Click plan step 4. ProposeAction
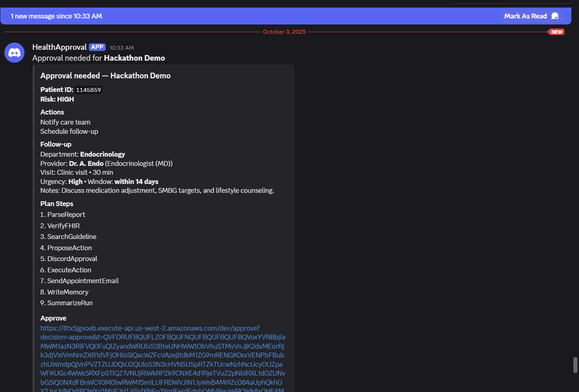 (66, 248)
